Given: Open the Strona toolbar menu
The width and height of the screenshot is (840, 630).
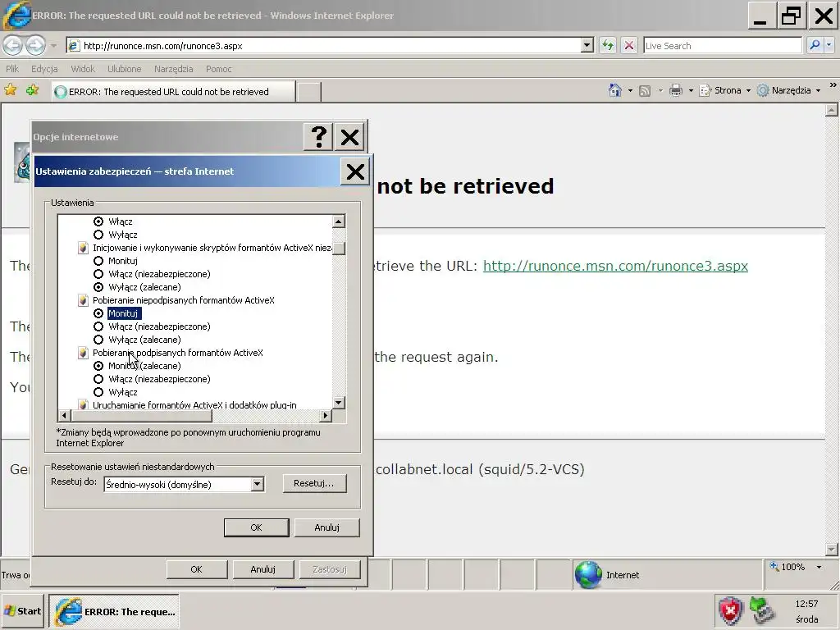Looking at the screenshot, I should [x=724, y=90].
